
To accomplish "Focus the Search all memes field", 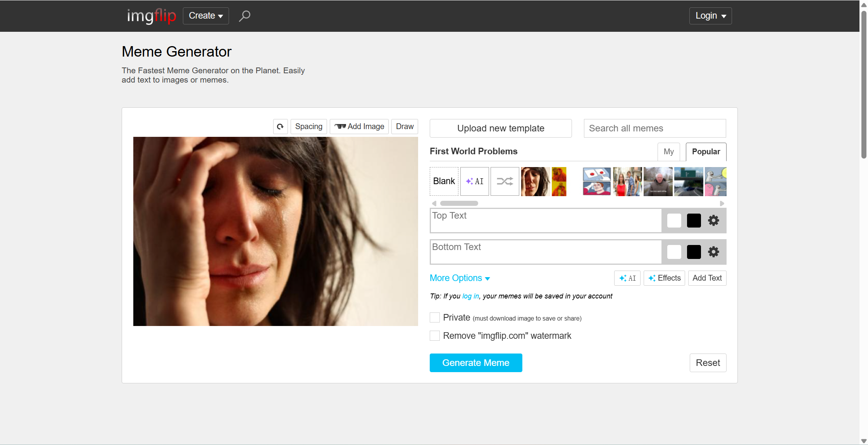I will pyautogui.click(x=654, y=128).
